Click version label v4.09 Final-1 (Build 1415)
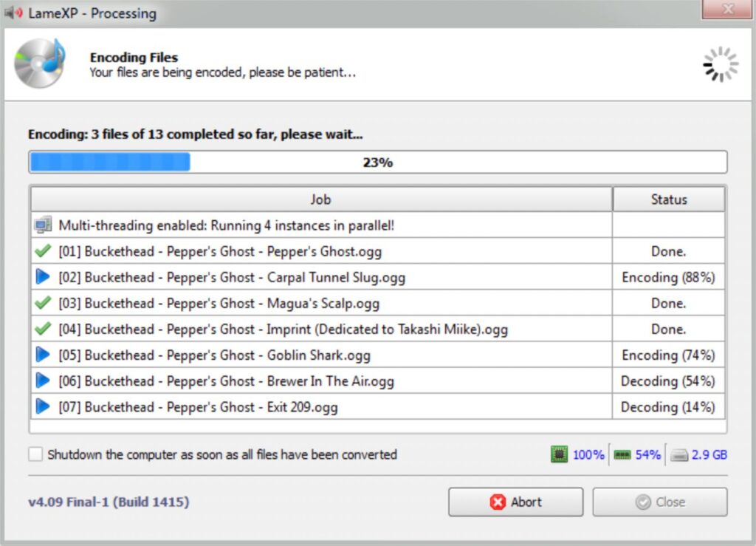756x546 pixels. [x=109, y=502]
